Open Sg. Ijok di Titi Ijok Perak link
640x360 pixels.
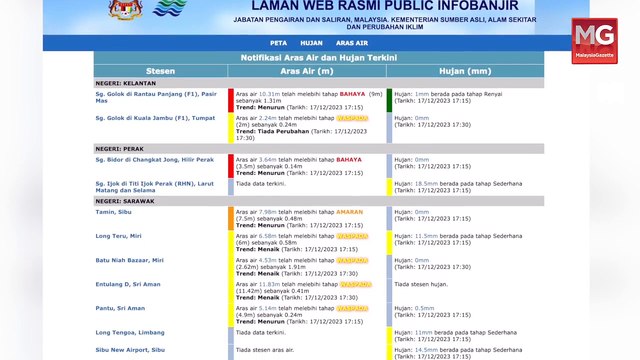click(155, 187)
